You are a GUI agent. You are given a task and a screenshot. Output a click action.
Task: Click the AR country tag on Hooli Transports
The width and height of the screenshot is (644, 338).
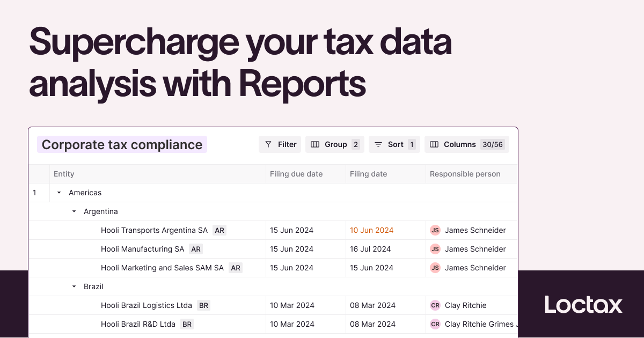[219, 230]
